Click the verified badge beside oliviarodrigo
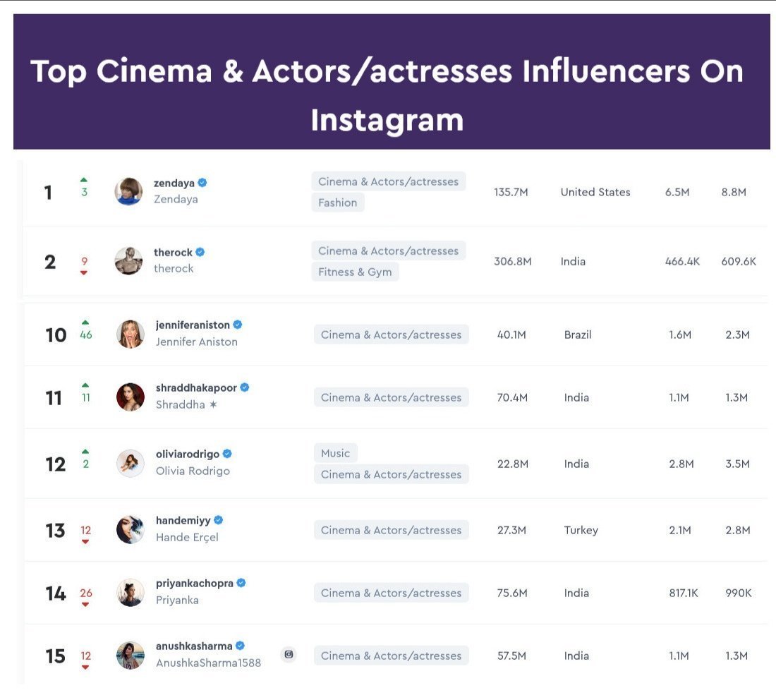 point(227,454)
